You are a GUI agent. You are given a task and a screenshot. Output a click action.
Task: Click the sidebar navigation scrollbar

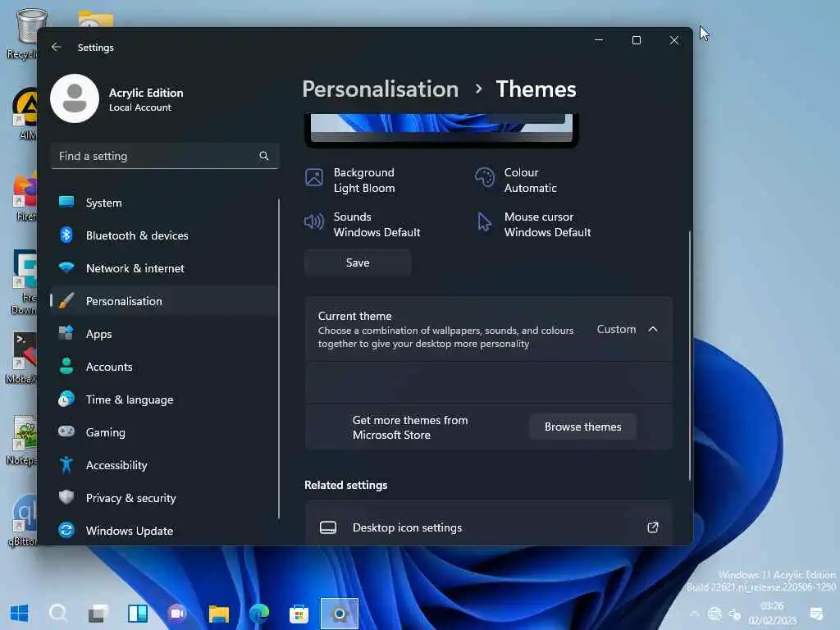pos(279,358)
